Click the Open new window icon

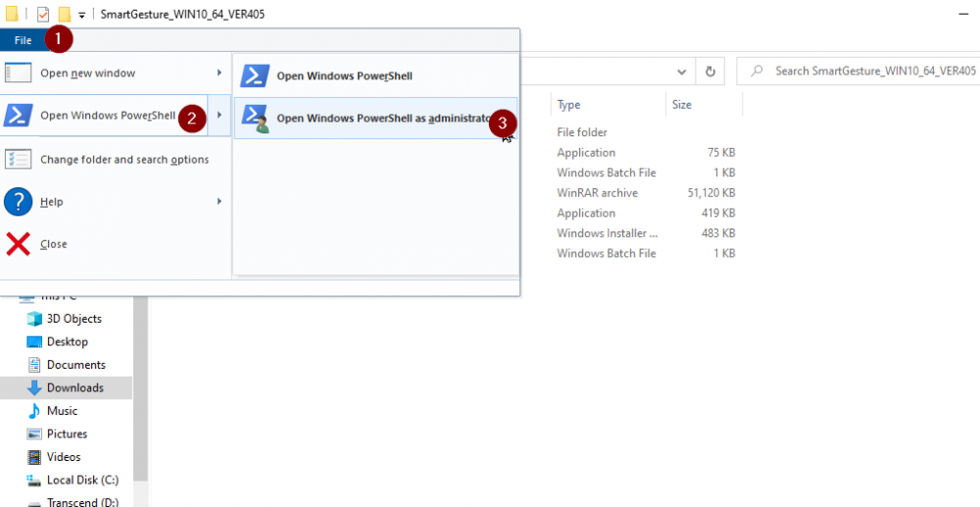[18, 74]
